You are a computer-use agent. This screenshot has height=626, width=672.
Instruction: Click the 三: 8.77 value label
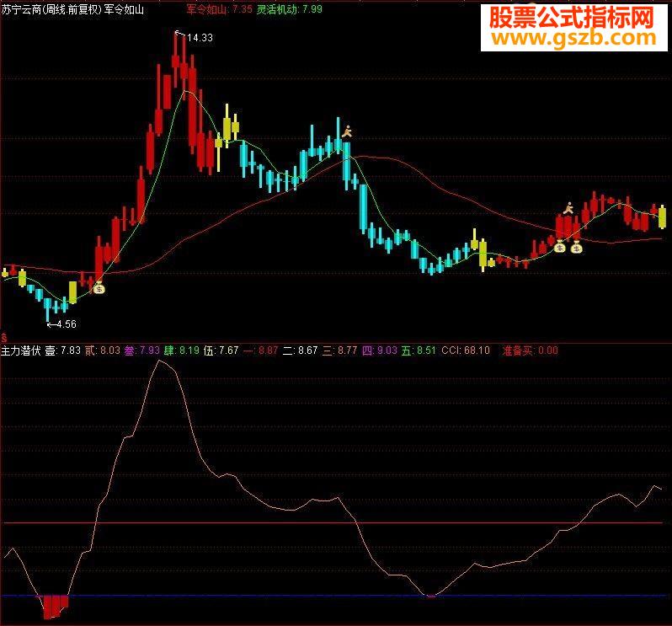(340, 350)
